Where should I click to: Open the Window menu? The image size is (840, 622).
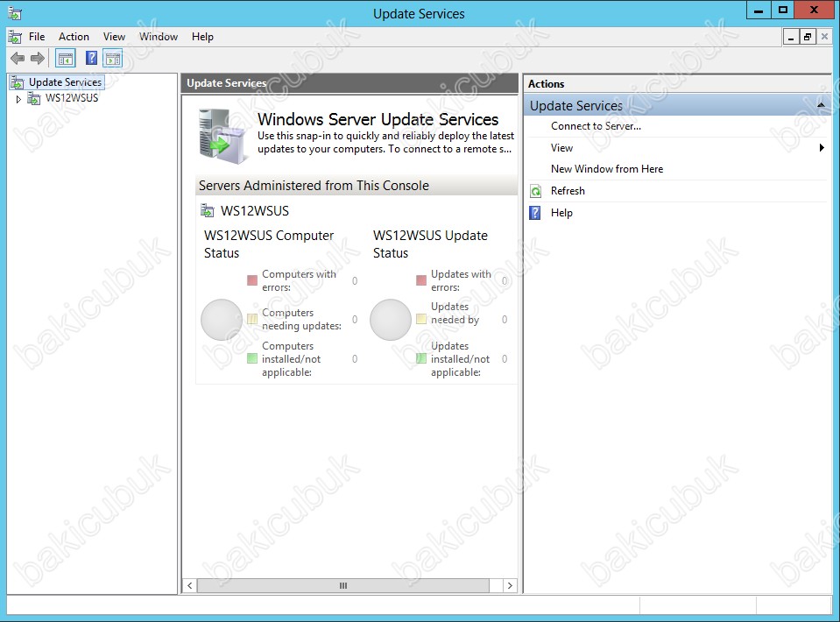(159, 37)
